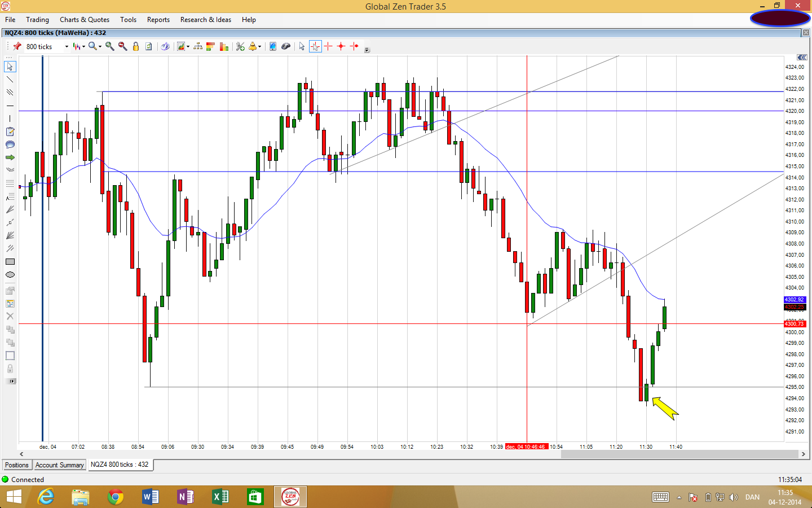812x508 pixels.
Task: Close the NQZ4 chart panel
Action: tap(806, 33)
